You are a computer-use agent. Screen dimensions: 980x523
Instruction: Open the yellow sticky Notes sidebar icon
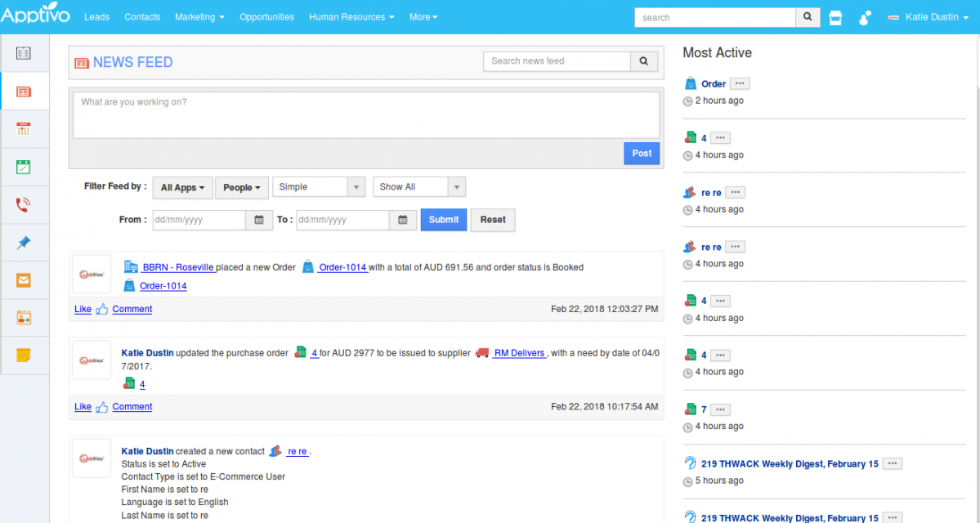click(24, 355)
